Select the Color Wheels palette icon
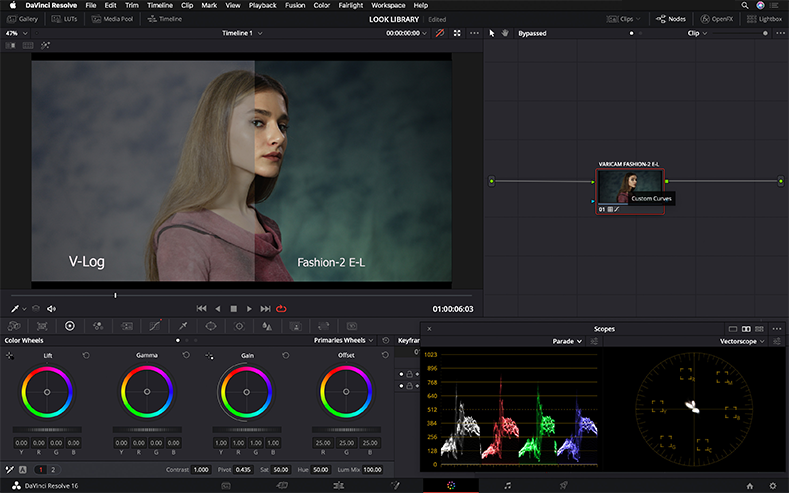This screenshot has height=493, width=789. [x=70, y=326]
